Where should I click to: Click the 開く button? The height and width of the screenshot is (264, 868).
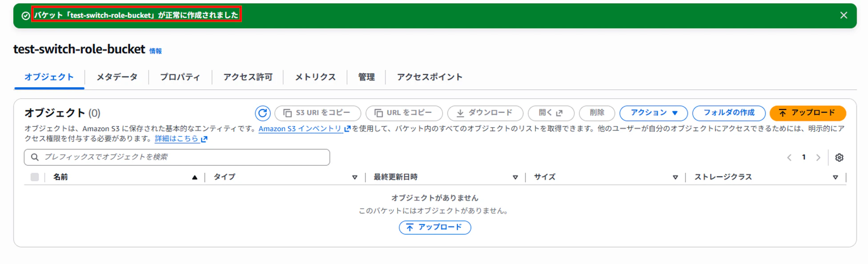pyautogui.click(x=551, y=113)
